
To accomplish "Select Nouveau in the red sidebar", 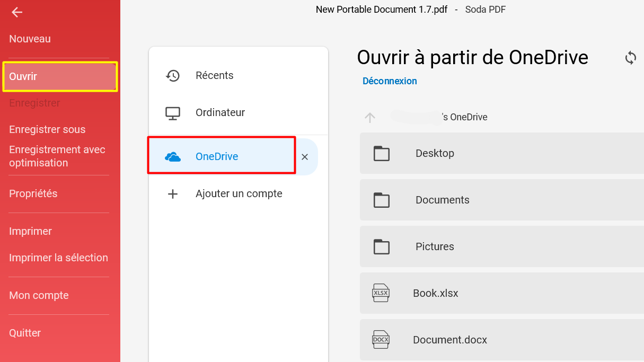I will point(30,39).
